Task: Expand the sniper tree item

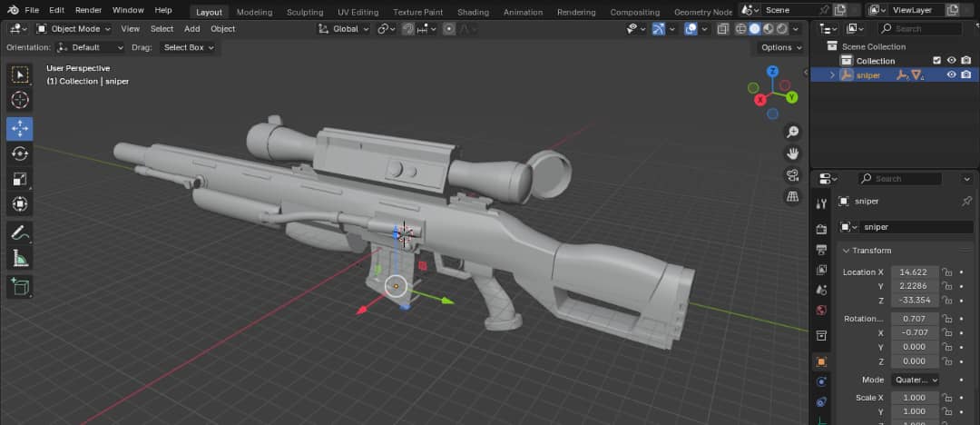Action: [x=832, y=75]
